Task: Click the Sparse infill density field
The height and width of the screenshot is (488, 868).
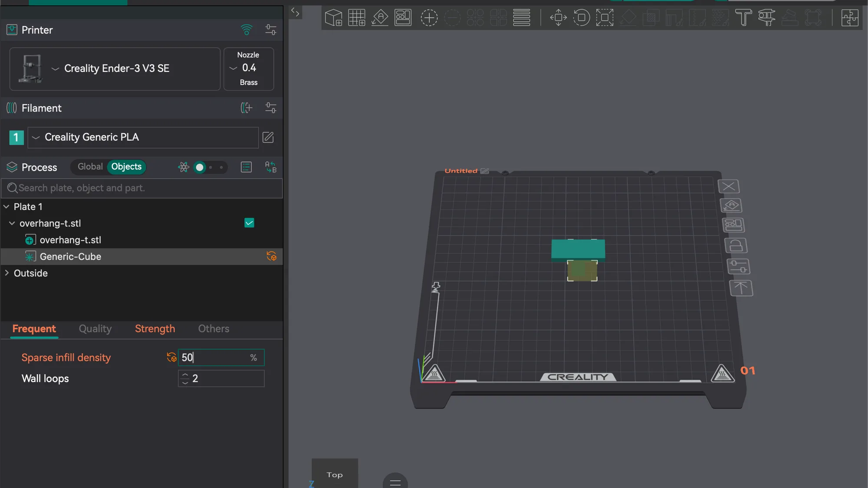Action: point(221,357)
